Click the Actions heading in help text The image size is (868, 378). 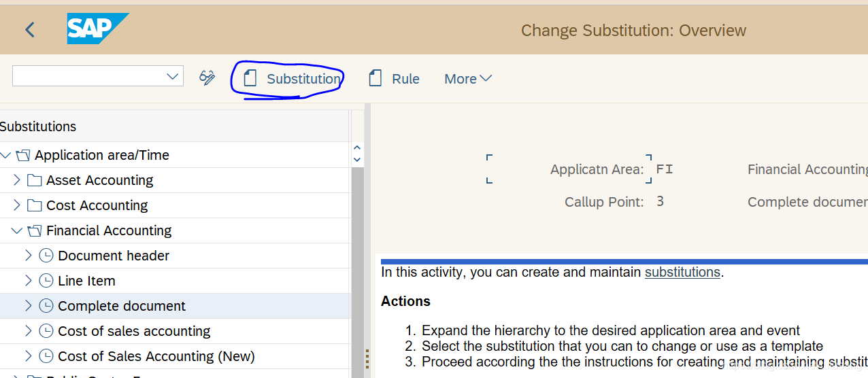click(x=405, y=301)
